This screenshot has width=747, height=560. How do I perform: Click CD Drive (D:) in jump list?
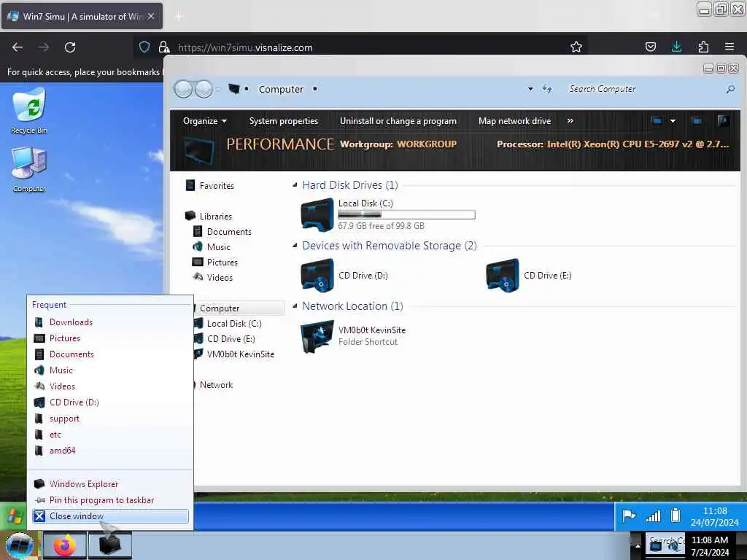pyautogui.click(x=74, y=402)
